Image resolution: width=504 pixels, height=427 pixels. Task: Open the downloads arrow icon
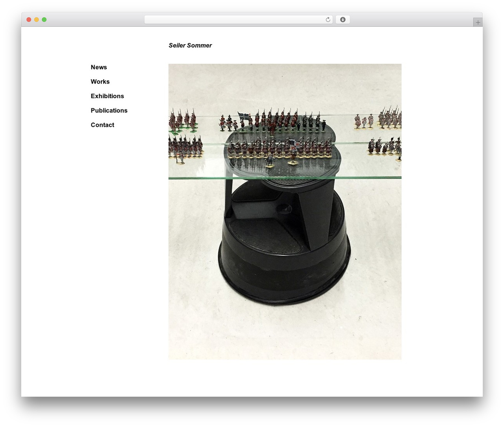click(343, 20)
